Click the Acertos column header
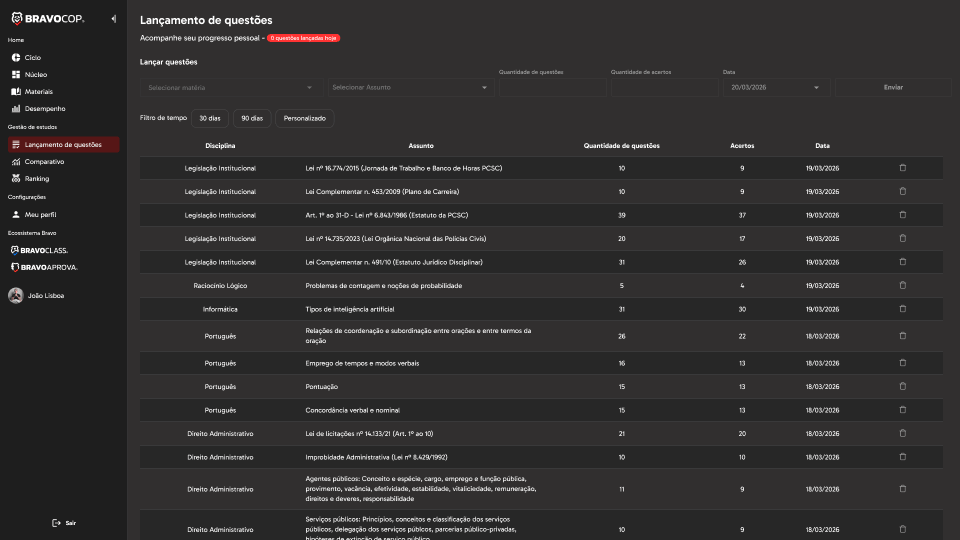 (x=742, y=146)
